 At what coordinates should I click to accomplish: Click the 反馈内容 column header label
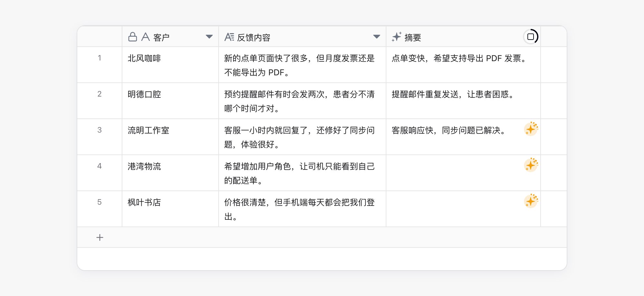click(x=254, y=37)
